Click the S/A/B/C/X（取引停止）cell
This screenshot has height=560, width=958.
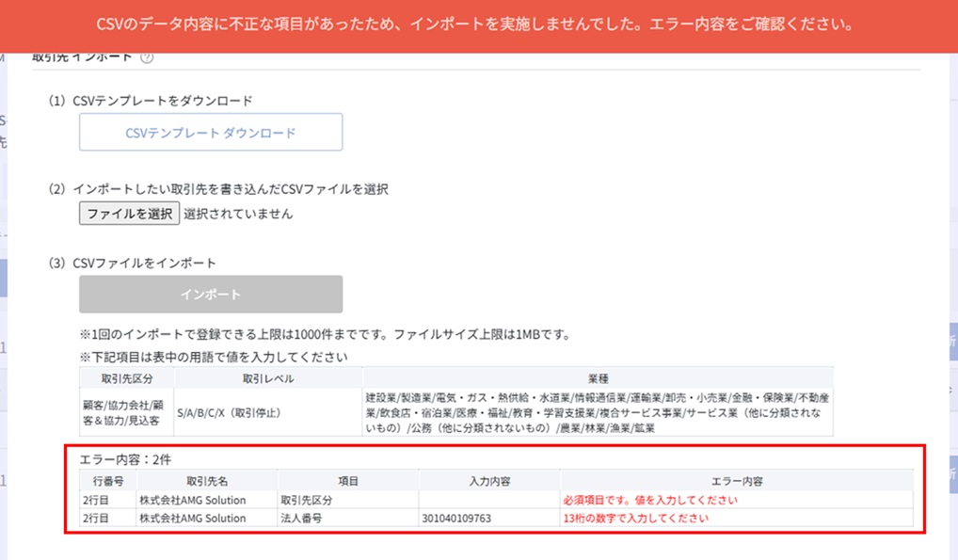pos(268,412)
